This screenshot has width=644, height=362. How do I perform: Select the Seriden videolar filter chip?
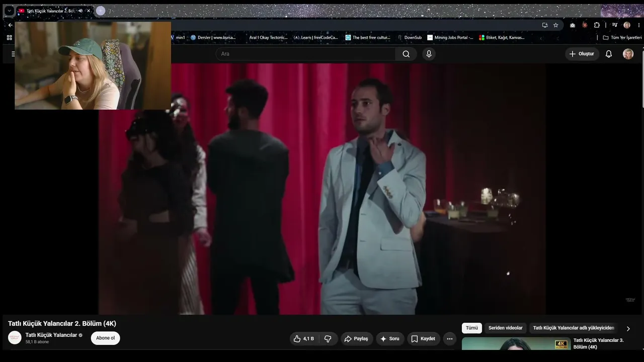point(506,328)
